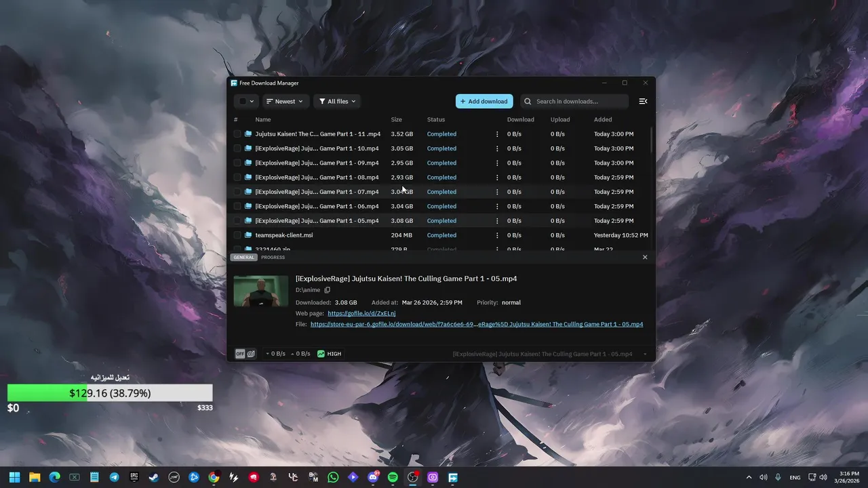Open three-dot menu for Part 1 - 06.mp4
Viewport: 868px width, 488px height.
point(497,206)
